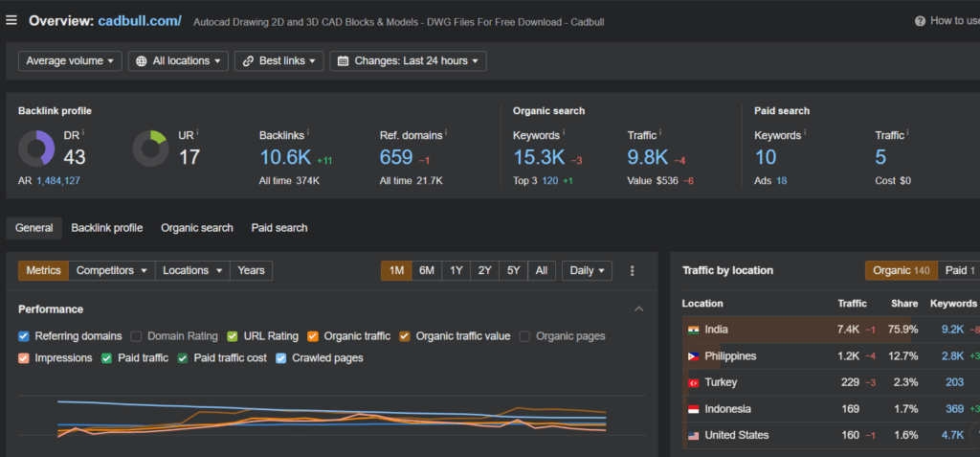Select Metrics chart view

(x=43, y=270)
